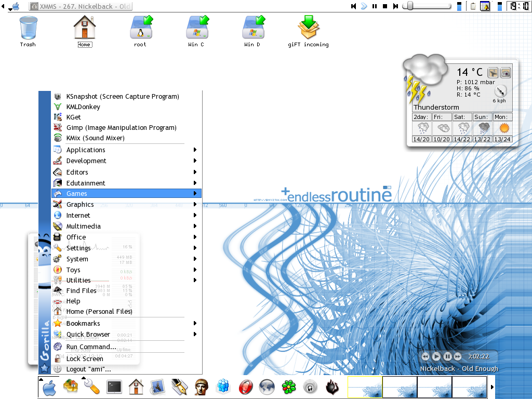Open the house icon in the bottom panel

136,387
